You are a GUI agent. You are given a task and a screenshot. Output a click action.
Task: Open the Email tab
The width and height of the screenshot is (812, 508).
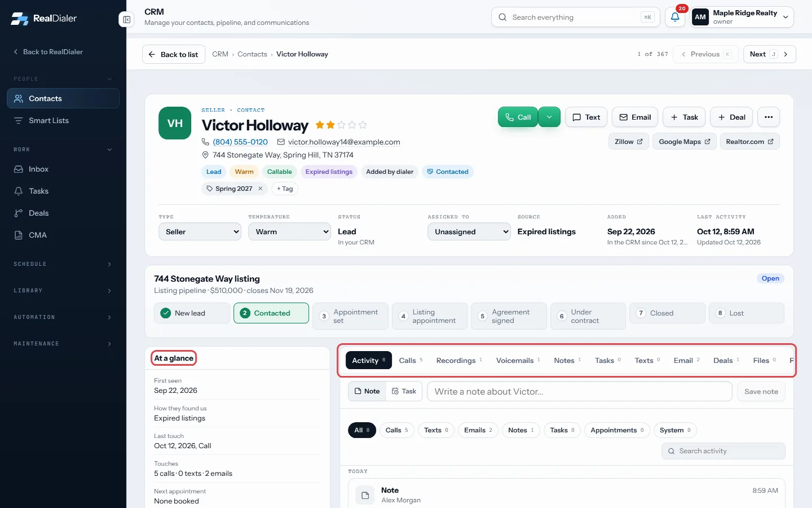coord(686,361)
